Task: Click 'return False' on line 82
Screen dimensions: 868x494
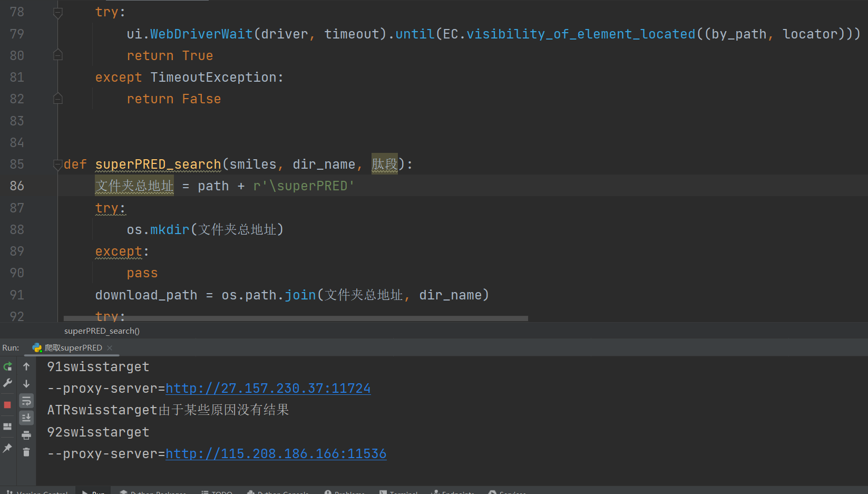Action: 174,99
